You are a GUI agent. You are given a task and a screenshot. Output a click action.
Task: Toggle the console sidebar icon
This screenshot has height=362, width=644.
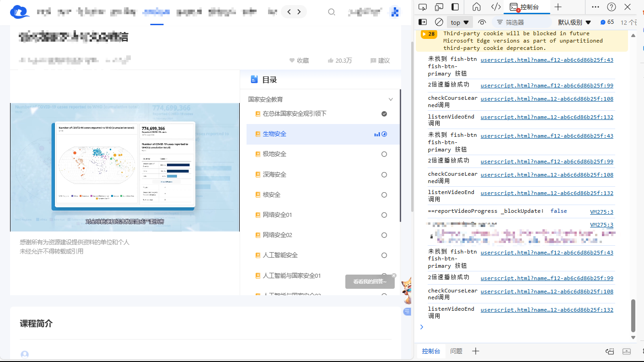(x=423, y=22)
